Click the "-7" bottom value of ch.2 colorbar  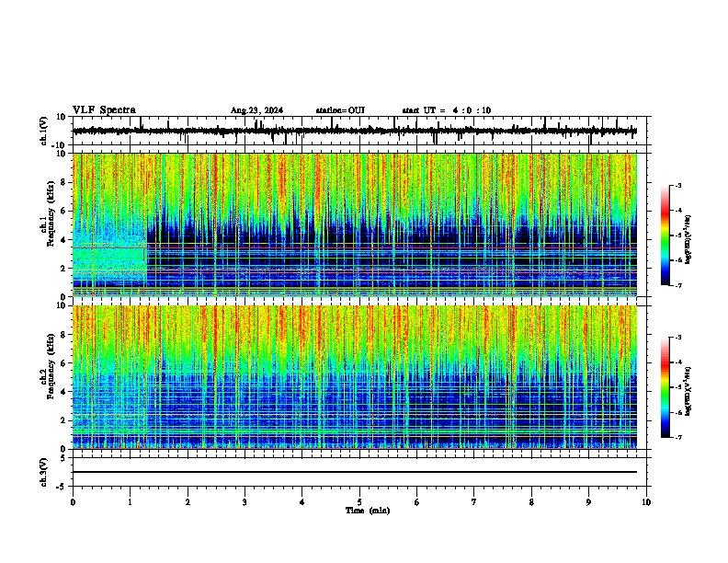tap(677, 438)
